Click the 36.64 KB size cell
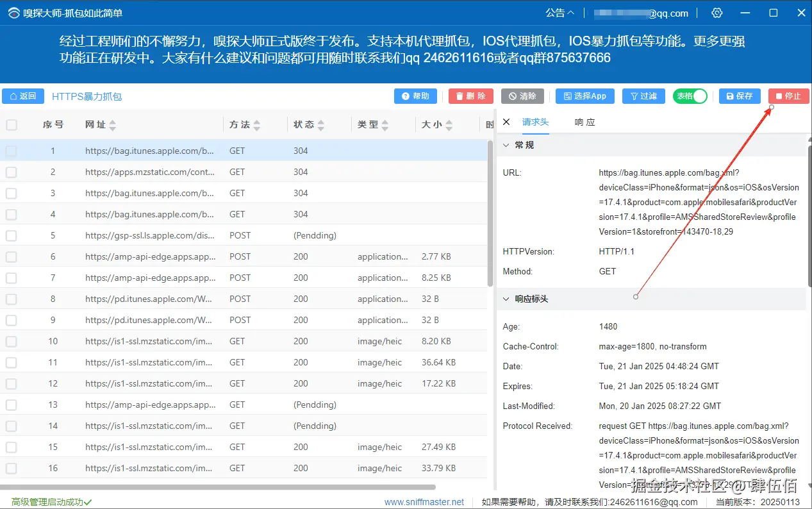 click(x=439, y=362)
